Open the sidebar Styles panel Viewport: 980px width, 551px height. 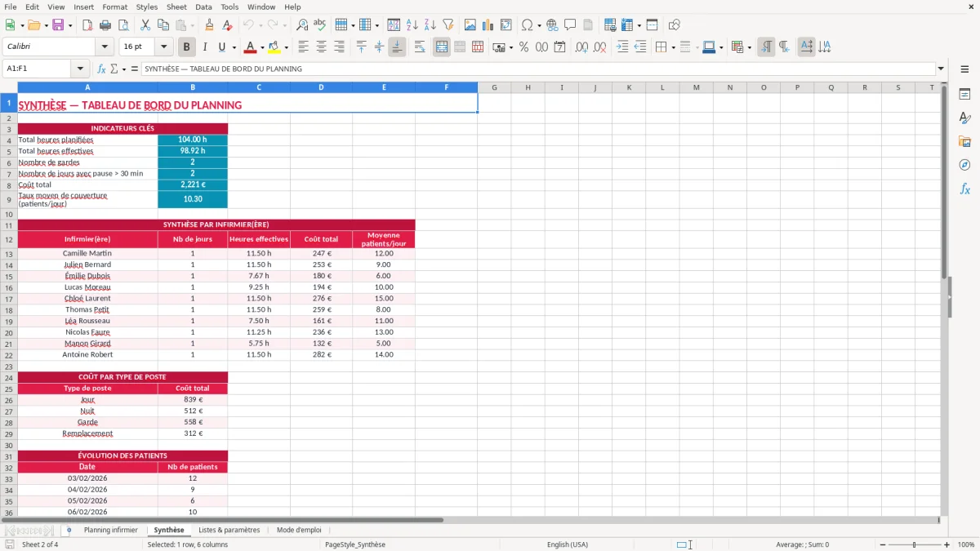[x=964, y=118]
